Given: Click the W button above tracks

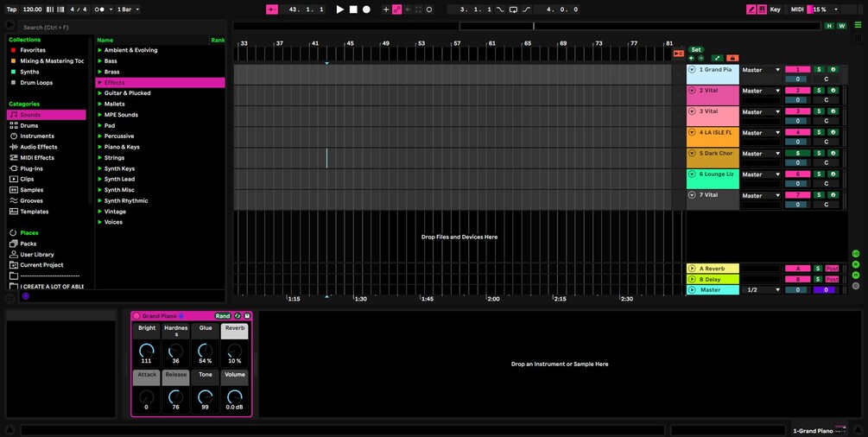Looking at the screenshot, I should click(841, 26).
